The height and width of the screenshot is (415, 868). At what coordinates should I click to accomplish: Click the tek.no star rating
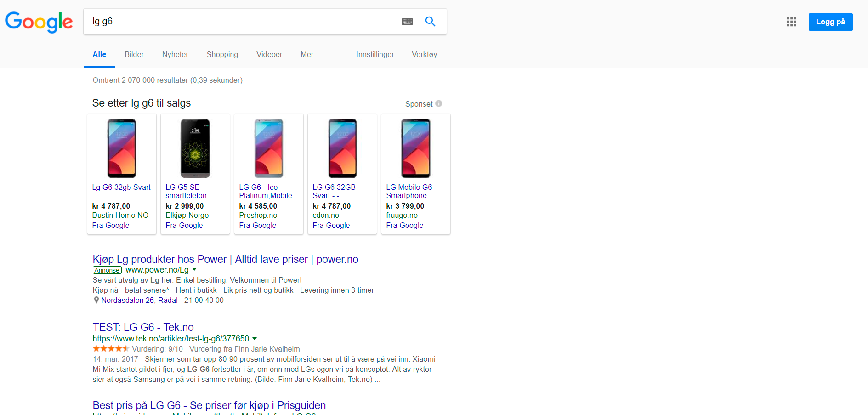coord(111,349)
